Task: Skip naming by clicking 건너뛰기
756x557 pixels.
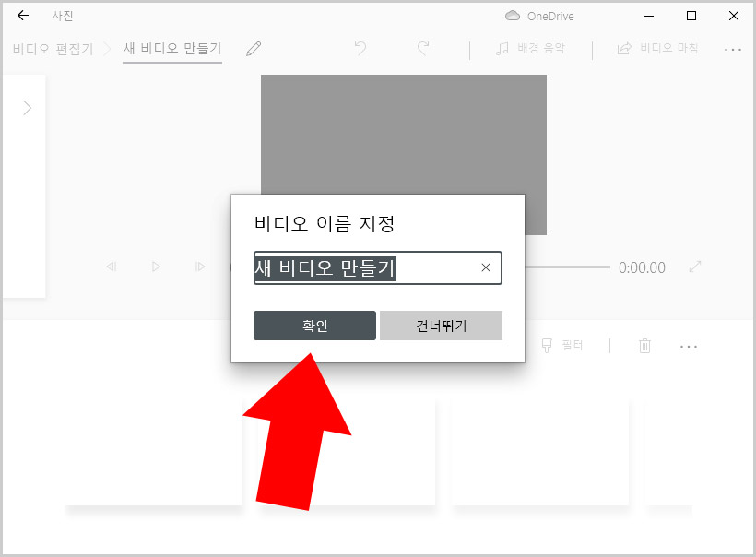Action: (x=441, y=325)
